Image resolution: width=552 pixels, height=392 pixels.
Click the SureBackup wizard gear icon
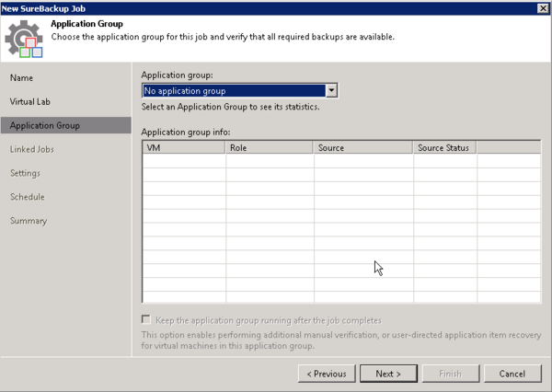pos(25,38)
